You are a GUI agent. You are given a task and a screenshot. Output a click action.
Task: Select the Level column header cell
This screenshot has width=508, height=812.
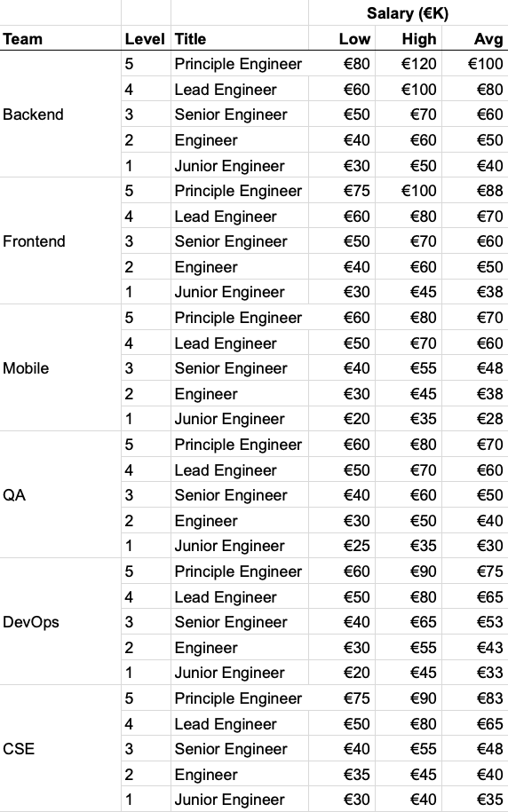coord(146,39)
